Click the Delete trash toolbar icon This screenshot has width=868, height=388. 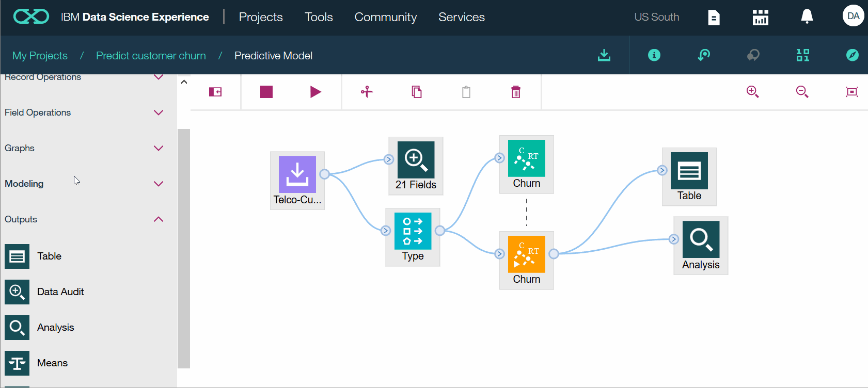pyautogui.click(x=516, y=92)
